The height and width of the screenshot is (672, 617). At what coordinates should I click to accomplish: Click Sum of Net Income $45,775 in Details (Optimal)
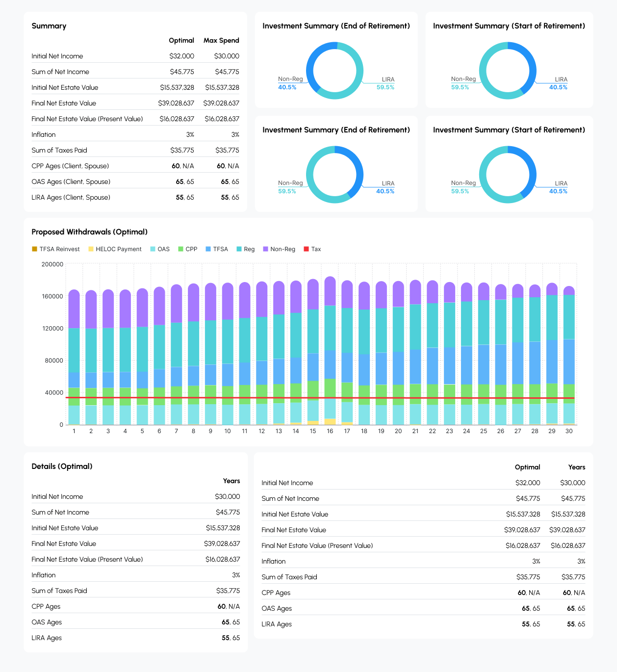coord(228,512)
